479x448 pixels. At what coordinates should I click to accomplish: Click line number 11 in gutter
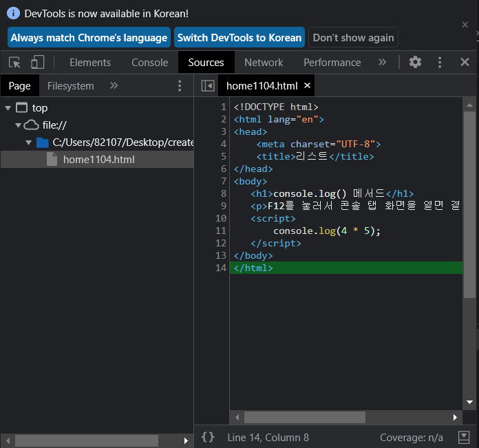(x=221, y=231)
